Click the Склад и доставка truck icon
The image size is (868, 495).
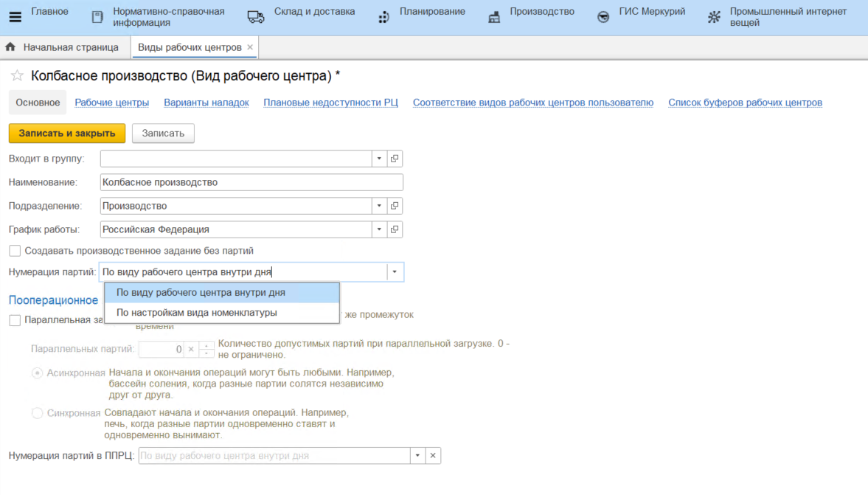tap(256, 17)
